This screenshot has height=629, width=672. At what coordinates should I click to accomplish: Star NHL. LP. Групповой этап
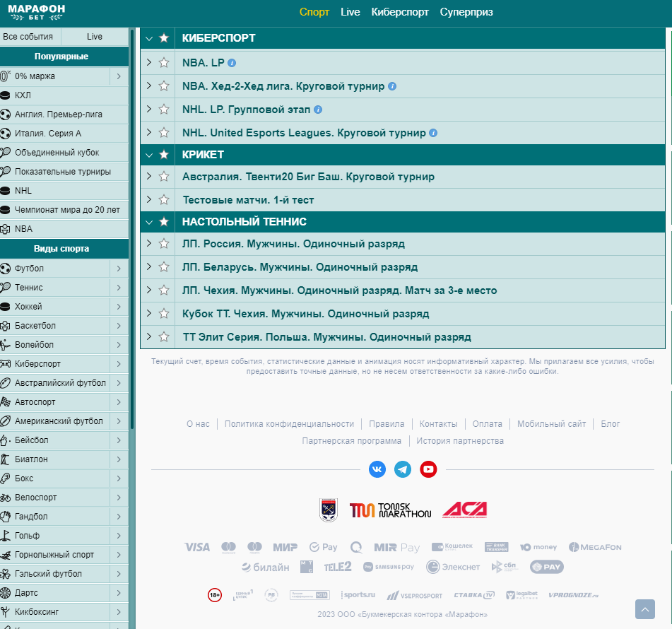pyautogui.click(x=164, y=110)
